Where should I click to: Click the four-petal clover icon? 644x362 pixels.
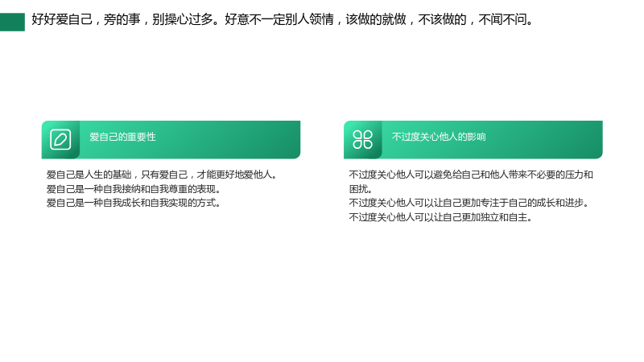363,139
